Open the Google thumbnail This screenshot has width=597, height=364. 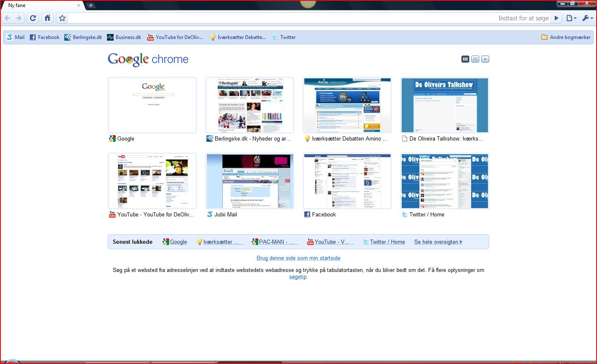click(x=152, y=105)
